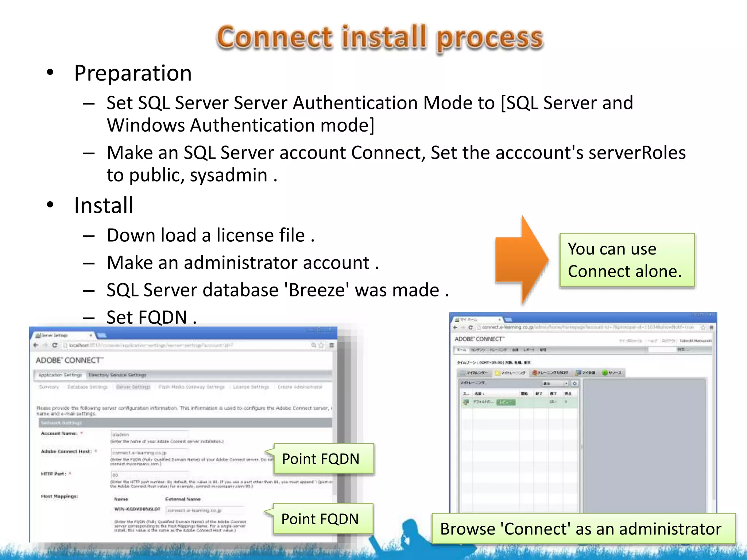Go forward in the connect.e-learning.co.jp browser window
Image resolution: width=747 pixels, height=560 pixels.
(x=462, y=327)
